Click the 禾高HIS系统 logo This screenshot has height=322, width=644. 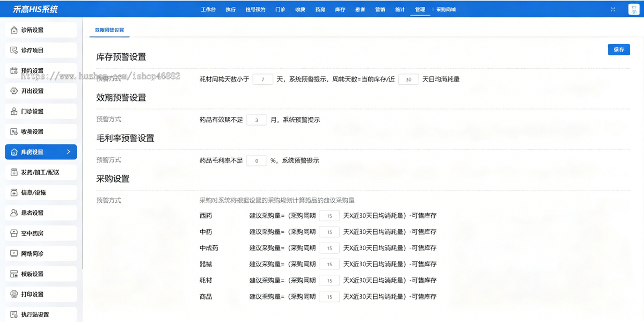coord(36,10)
